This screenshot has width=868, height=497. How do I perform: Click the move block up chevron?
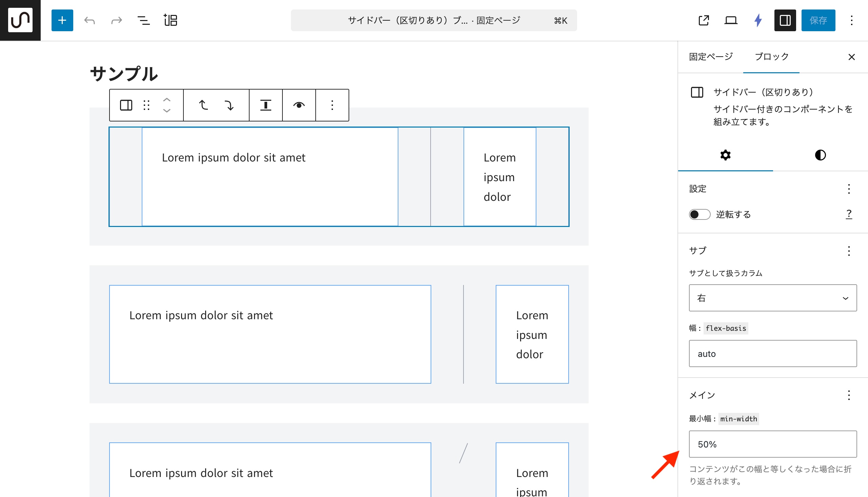167,100
